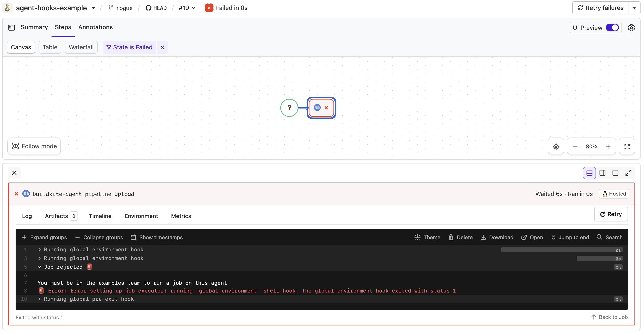Remove the State is Failed filter

click(x=162, y=47)
